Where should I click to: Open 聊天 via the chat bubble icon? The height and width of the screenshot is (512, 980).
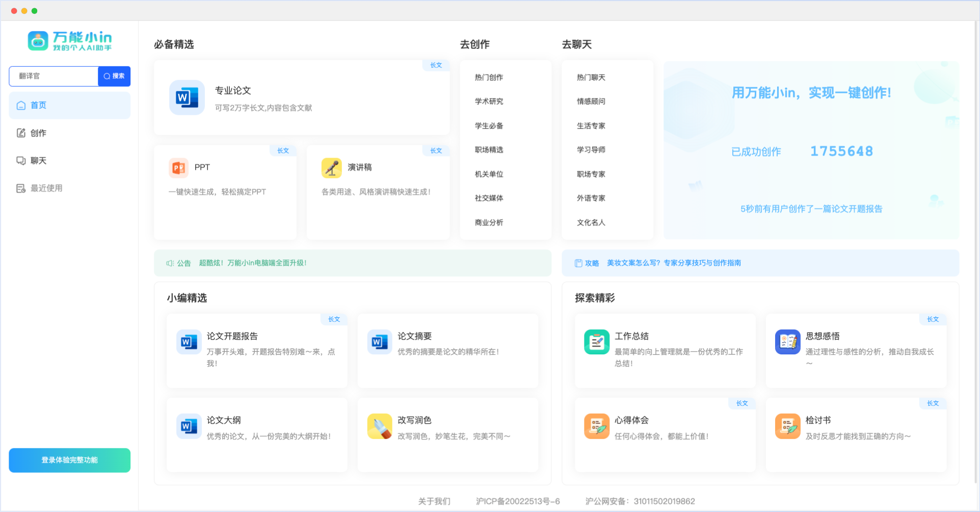[21, 160]
